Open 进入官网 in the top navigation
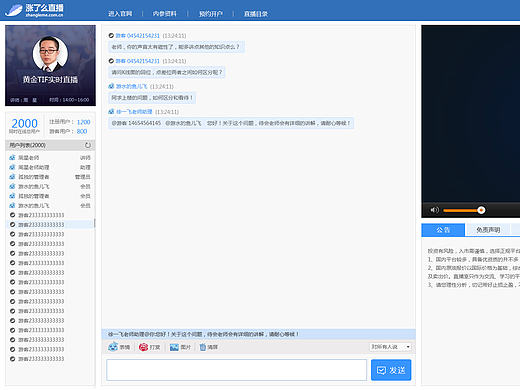This screenshot has width=520, height=390. (120, 14)
